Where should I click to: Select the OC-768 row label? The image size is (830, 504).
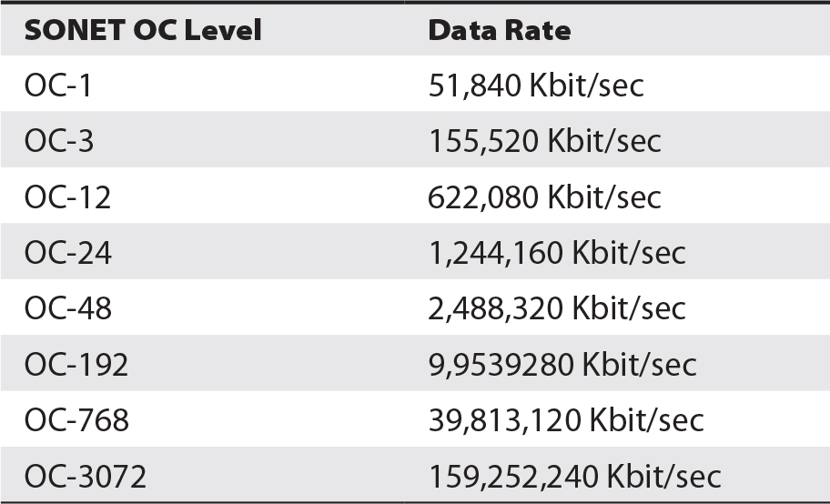tap(76, 420)
